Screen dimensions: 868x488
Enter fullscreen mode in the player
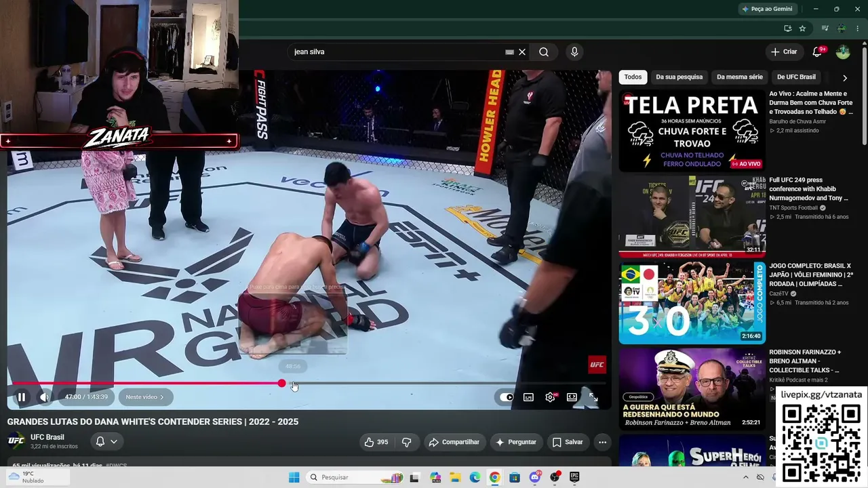[593, 397]
